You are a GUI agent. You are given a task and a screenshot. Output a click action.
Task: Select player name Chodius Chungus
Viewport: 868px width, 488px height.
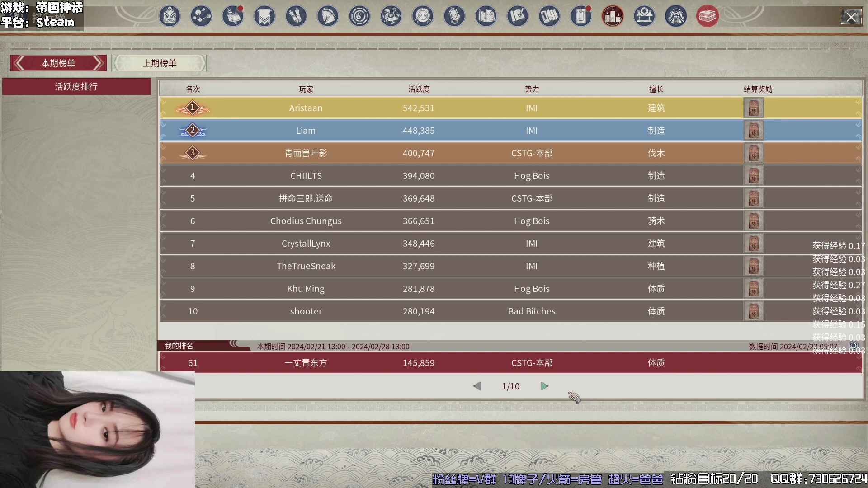coord(306,221)
